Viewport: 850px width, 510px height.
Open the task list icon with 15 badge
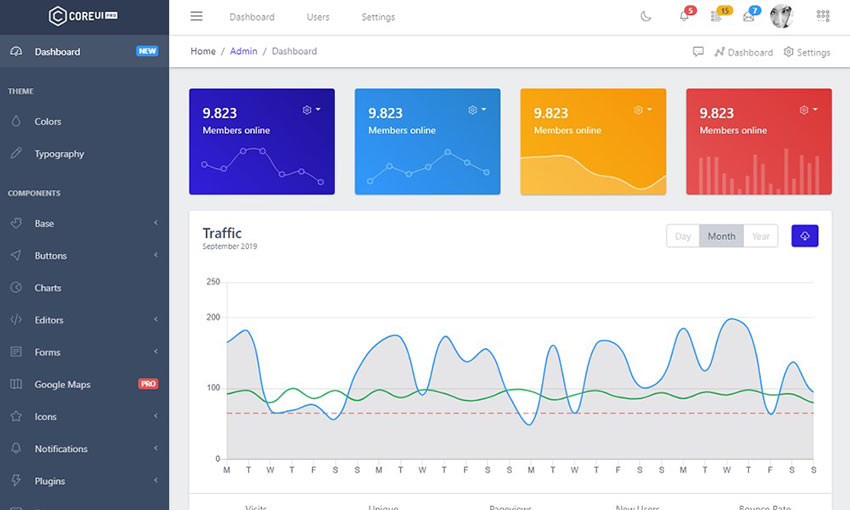pos(716,16)
